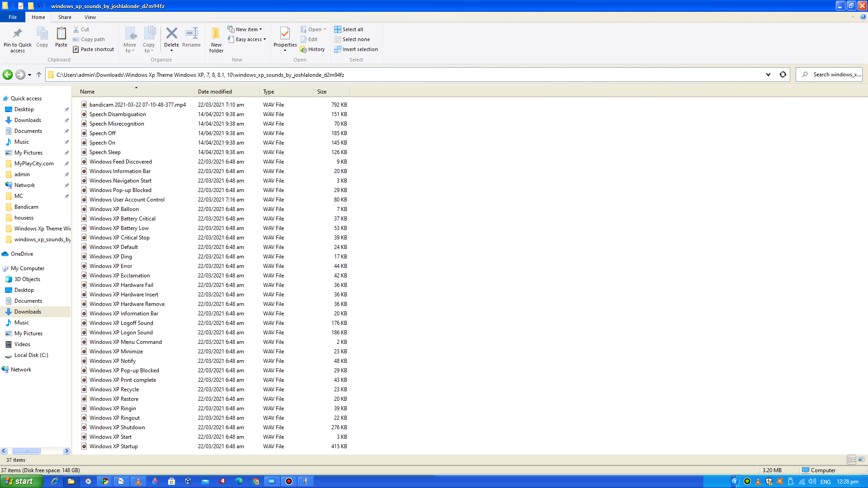This screenshot has width=868, height=488.
Task: Click the Rename icon
Action: coord(191,34)
